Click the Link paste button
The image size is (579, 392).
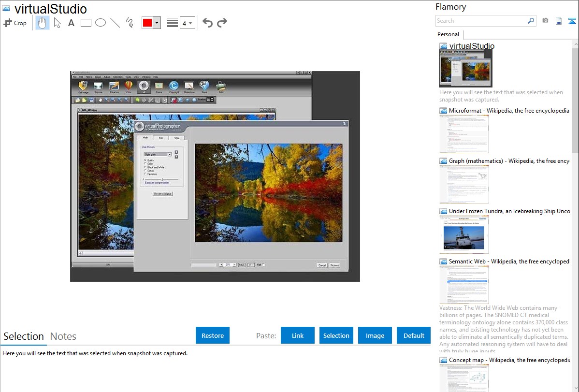(298, 335)
